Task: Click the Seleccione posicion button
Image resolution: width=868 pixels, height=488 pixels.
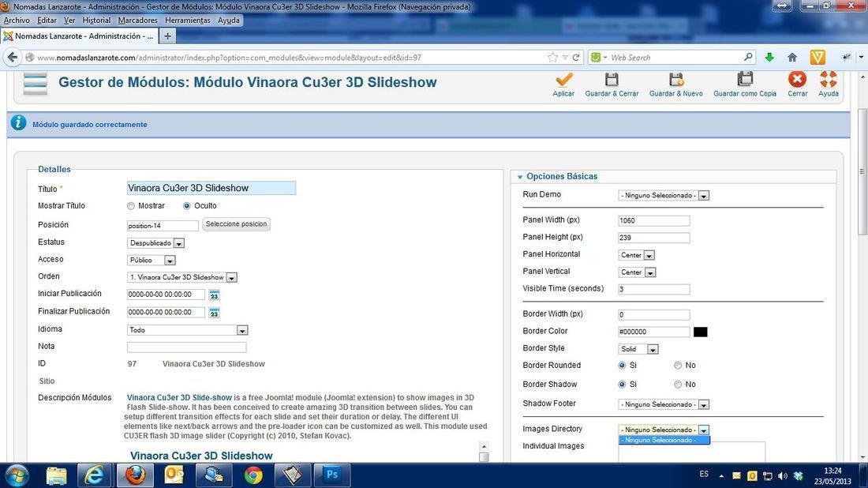Action: point(237,224)
